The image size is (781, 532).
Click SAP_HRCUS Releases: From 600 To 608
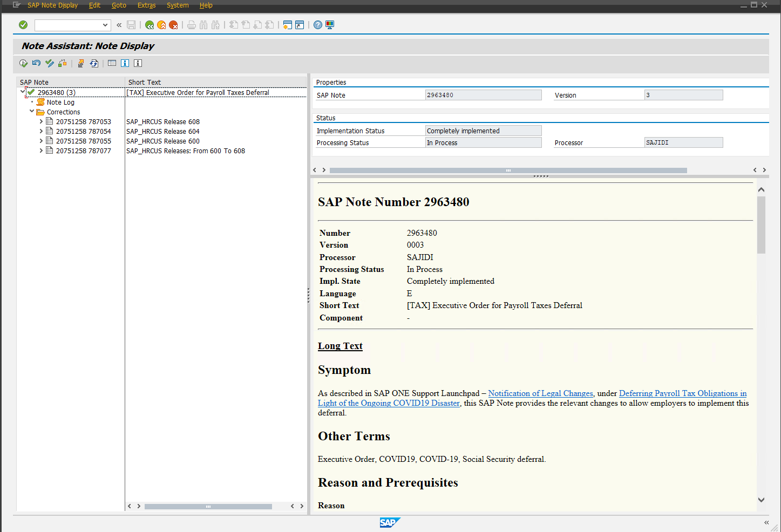coord(186,151)
